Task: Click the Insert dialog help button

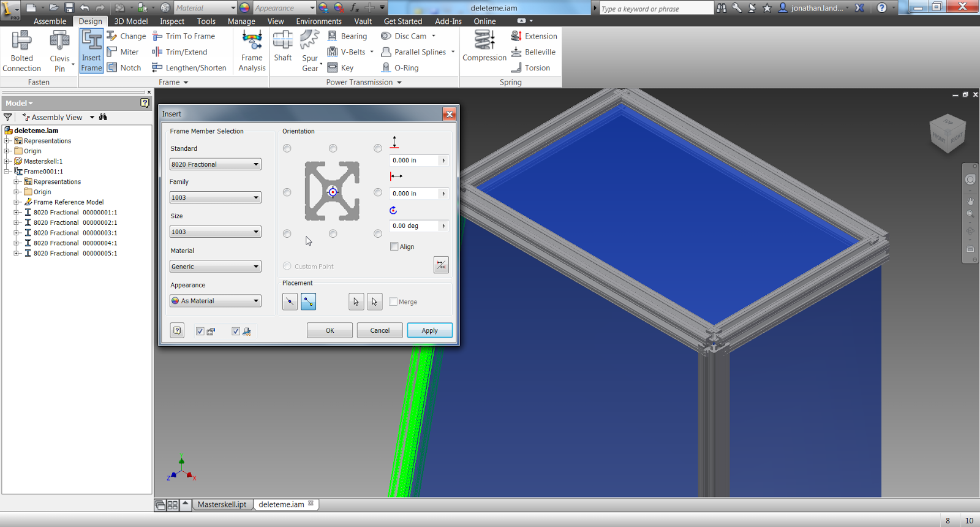Action: coord(177,331)
